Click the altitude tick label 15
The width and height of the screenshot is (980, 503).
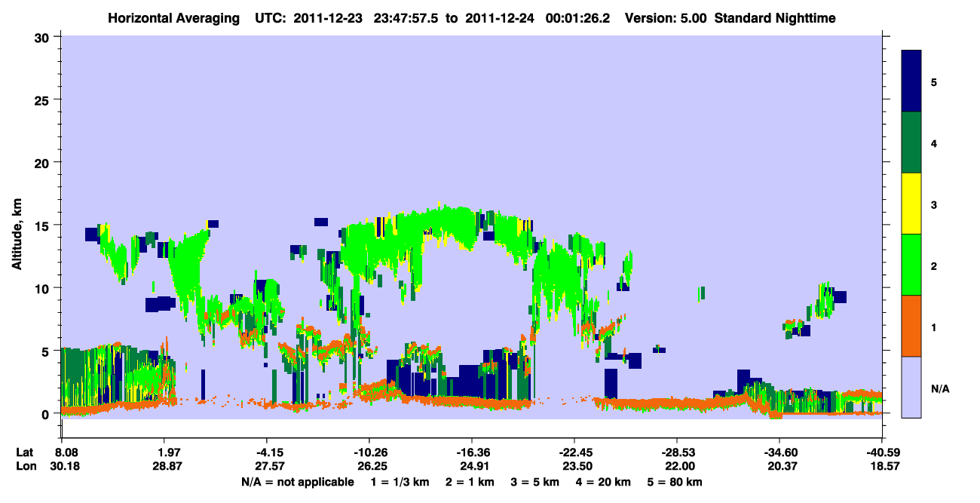pyautogui.click(x=44, y=225)
